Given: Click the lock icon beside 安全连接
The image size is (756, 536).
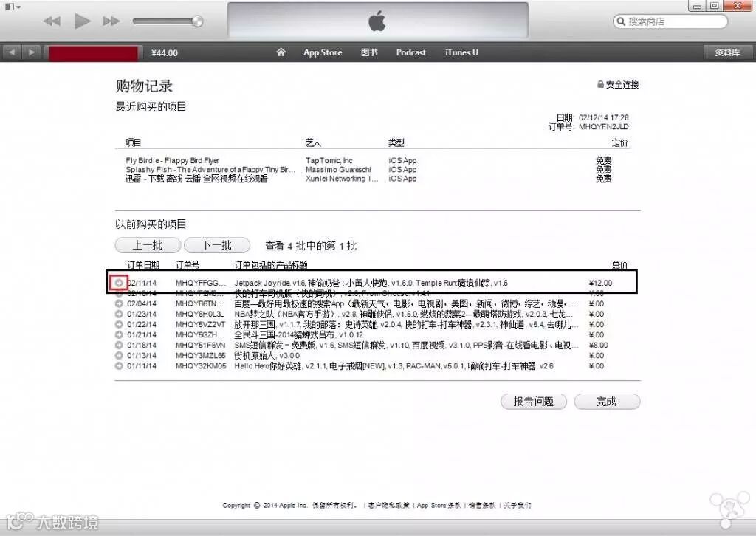Looking at the screenshot, I should [600, 84].
